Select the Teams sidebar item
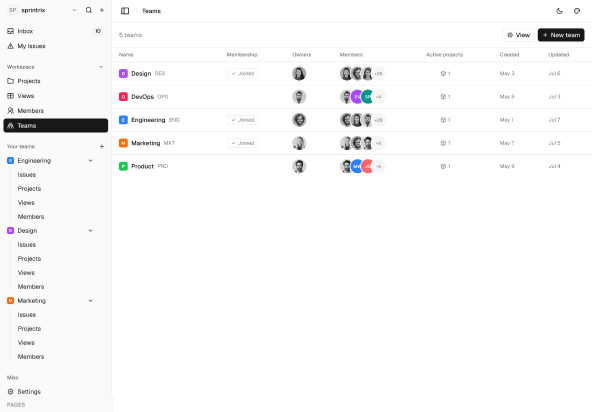The image size is (592, 412). point(56,125)
